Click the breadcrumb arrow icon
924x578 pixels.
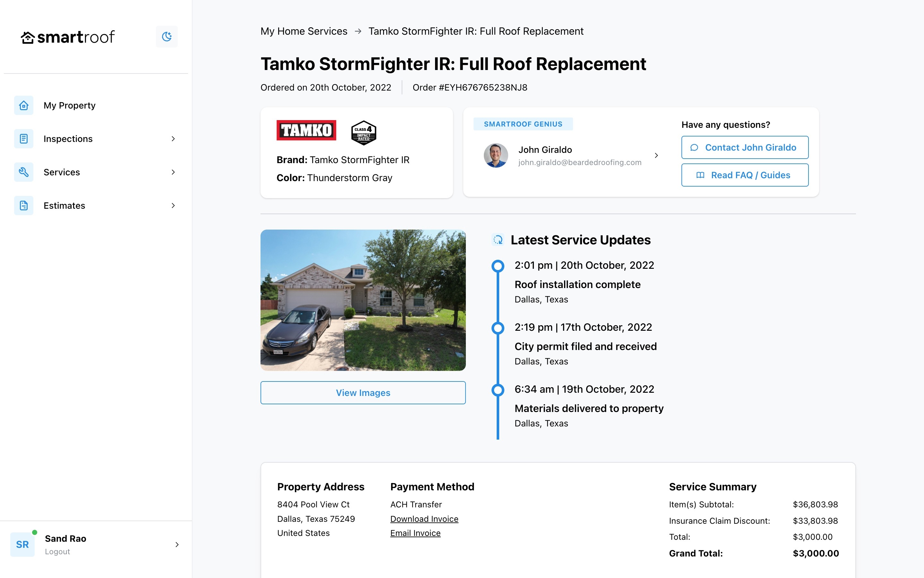[x=358, y=31]
